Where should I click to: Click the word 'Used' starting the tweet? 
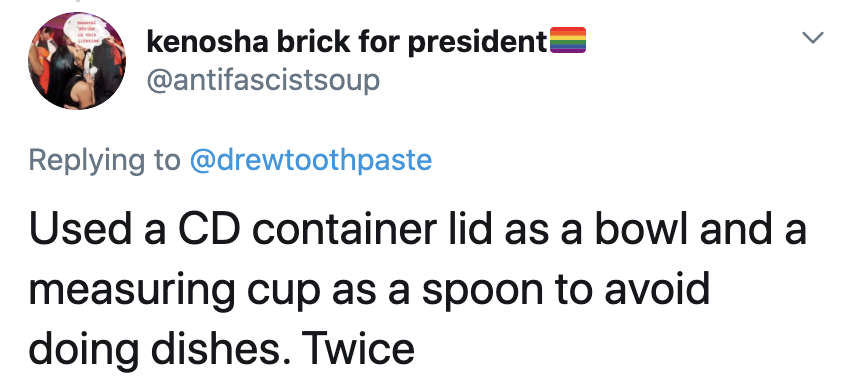pyautogui.click(x=74, y=229)
